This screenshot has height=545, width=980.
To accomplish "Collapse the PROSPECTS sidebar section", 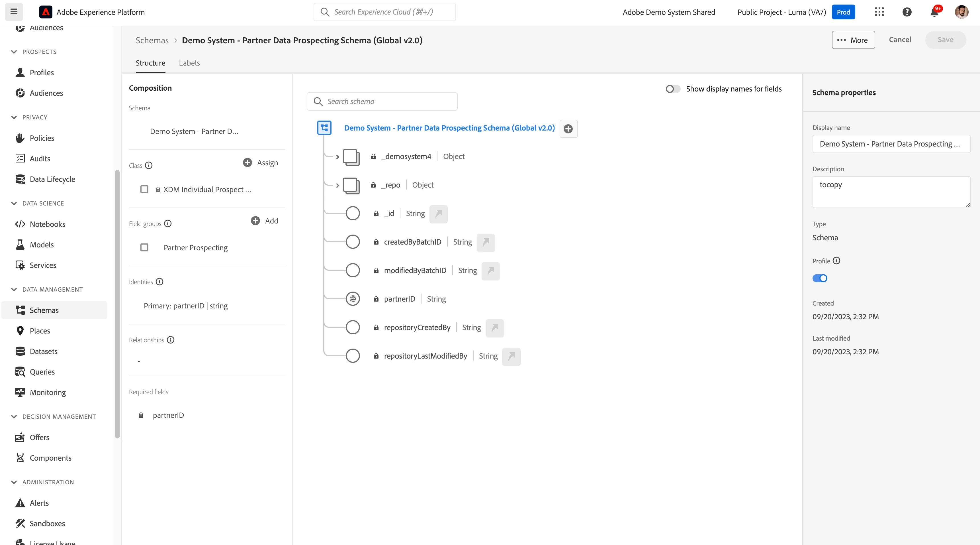I will click(x=14, y=52).
